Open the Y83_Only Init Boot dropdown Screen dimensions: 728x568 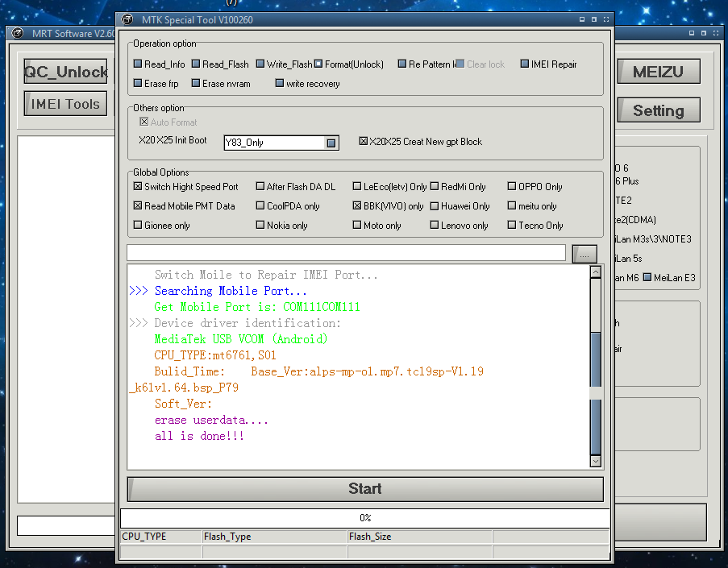click(x=331, y=143)
